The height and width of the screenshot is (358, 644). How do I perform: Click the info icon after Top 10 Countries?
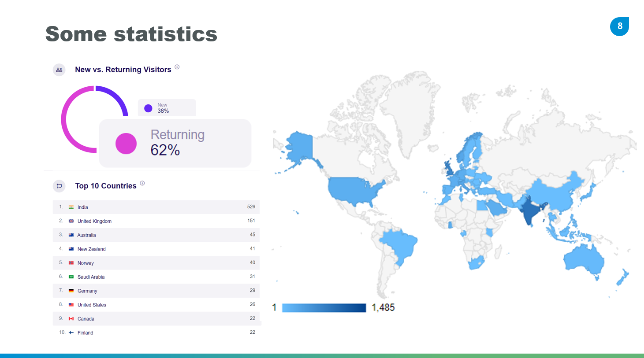(142, 183)
